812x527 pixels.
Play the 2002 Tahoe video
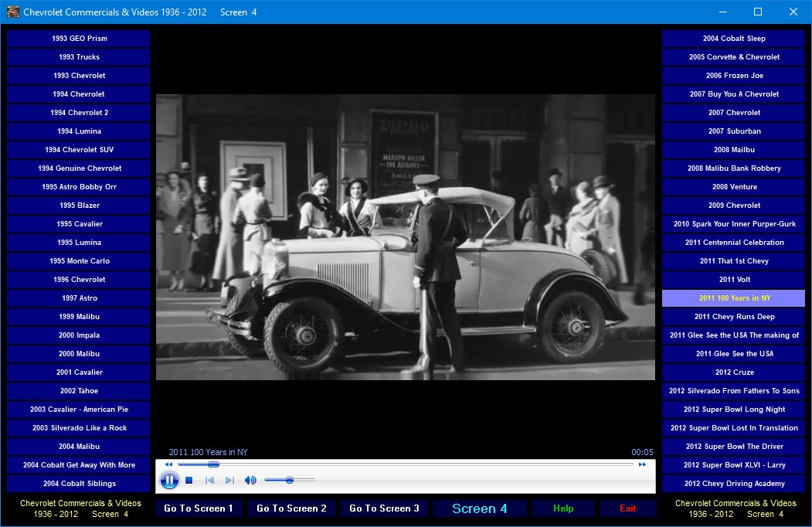[79, 391]
